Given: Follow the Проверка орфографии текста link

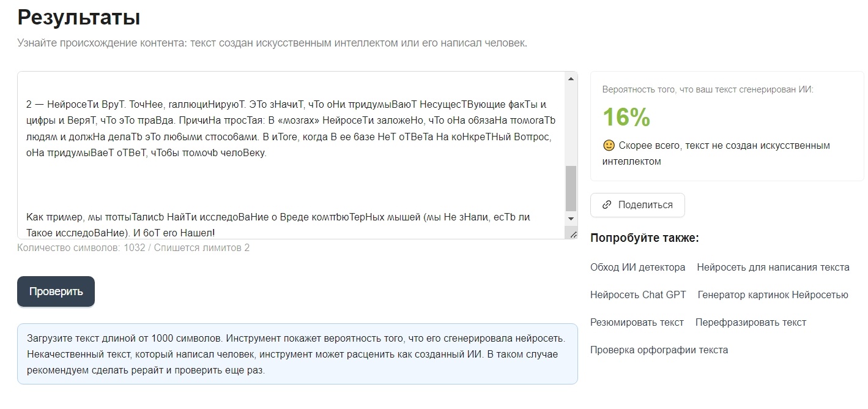Looking at the screenshot, I should tap(659, 350).
